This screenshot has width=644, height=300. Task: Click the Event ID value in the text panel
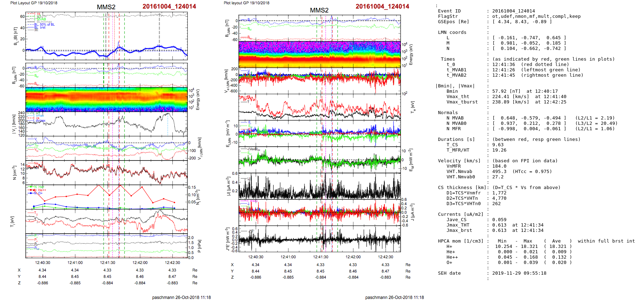508,11
